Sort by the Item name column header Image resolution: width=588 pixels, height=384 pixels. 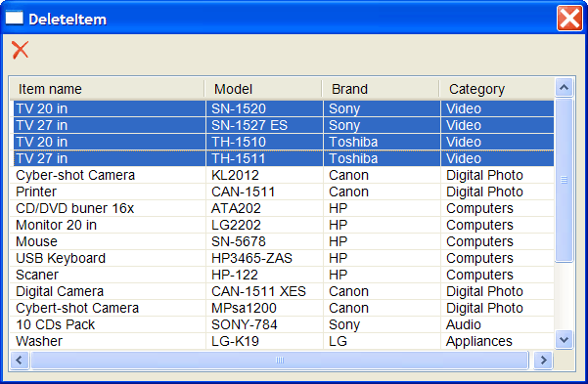tap(108, 89)
